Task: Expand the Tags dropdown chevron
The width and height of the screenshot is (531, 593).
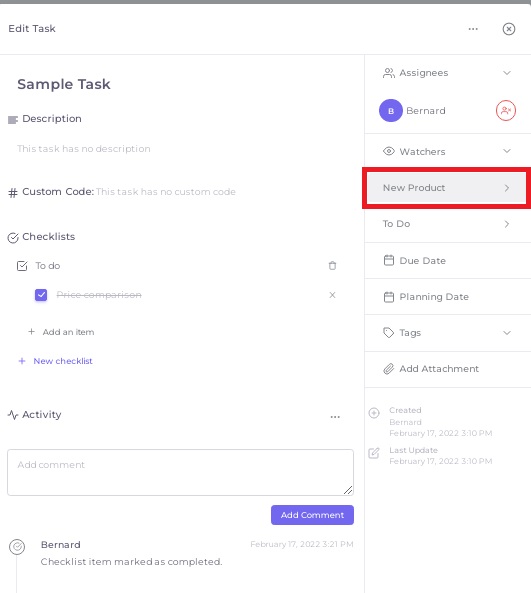Action: point(507,333)
